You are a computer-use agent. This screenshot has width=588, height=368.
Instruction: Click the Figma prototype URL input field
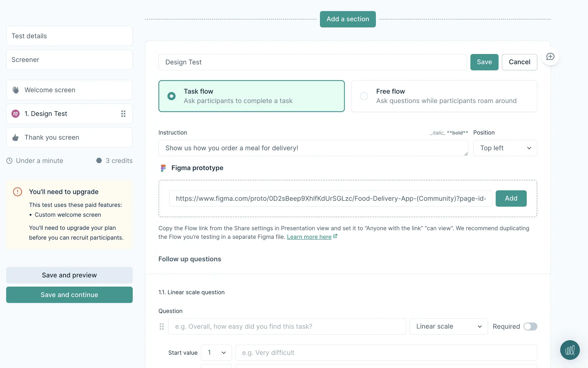point(330,198)
